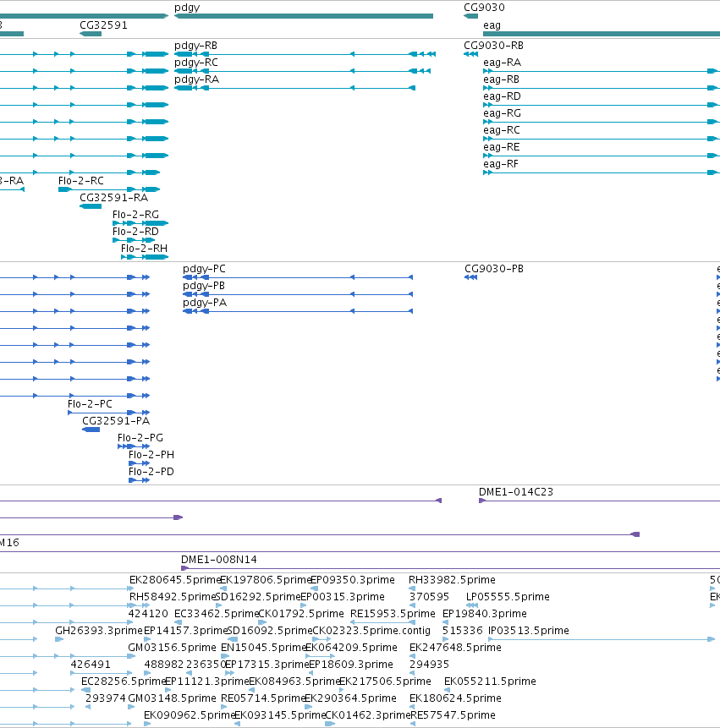Open the CG9030-PB protein feature

pyautogui.click(x=471, y=277)
